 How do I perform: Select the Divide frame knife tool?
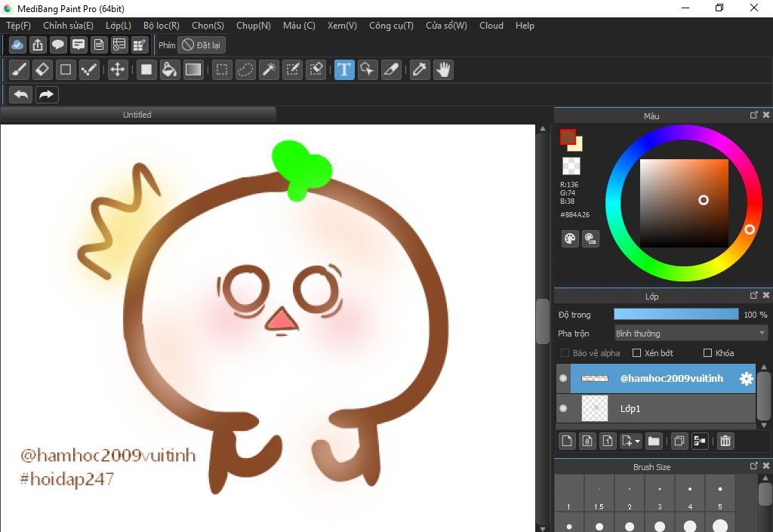(x=391, y=70)
